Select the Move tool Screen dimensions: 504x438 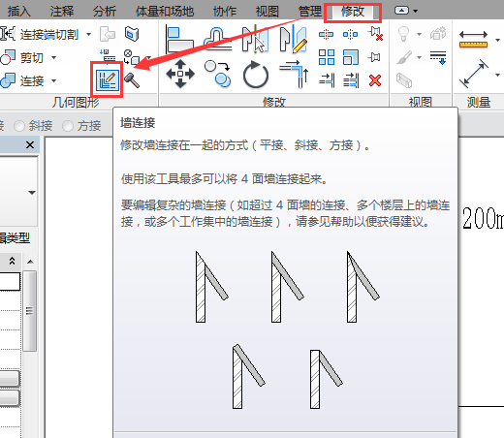[180, 74]
